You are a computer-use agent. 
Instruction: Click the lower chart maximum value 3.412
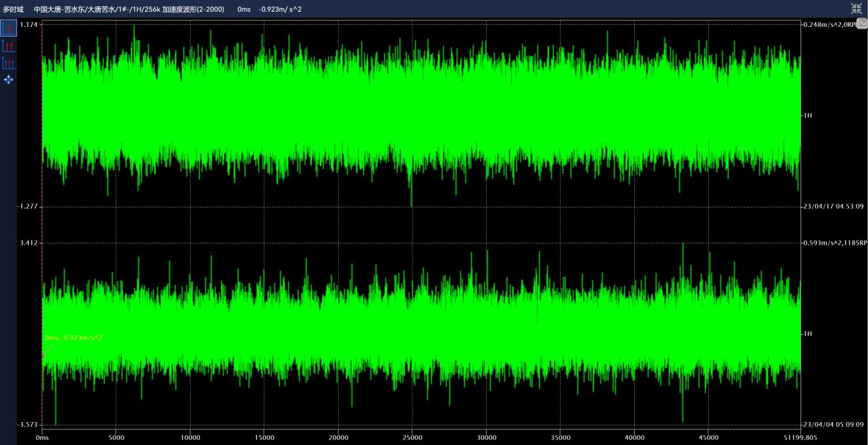click(x=29, y=243)
